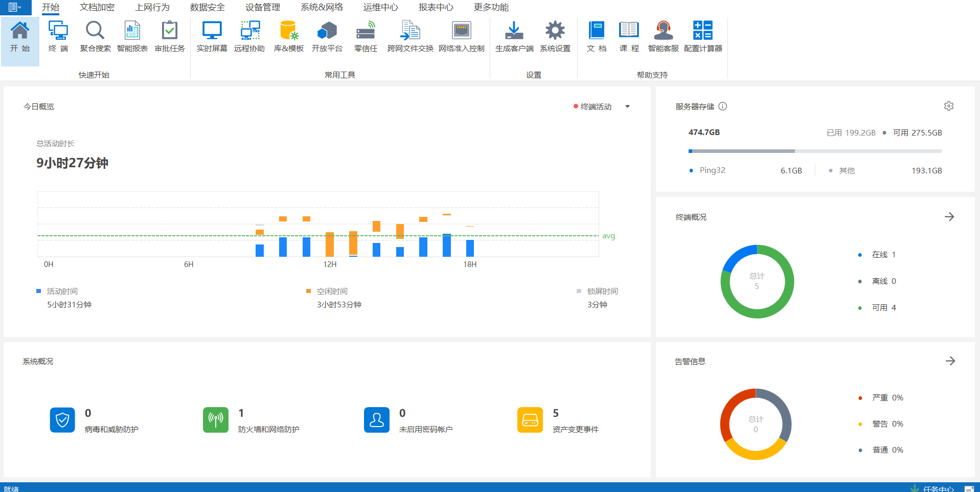Click 生成客户端 generate client icon
This screenshot has width=980, height=492.
[514, 36]
